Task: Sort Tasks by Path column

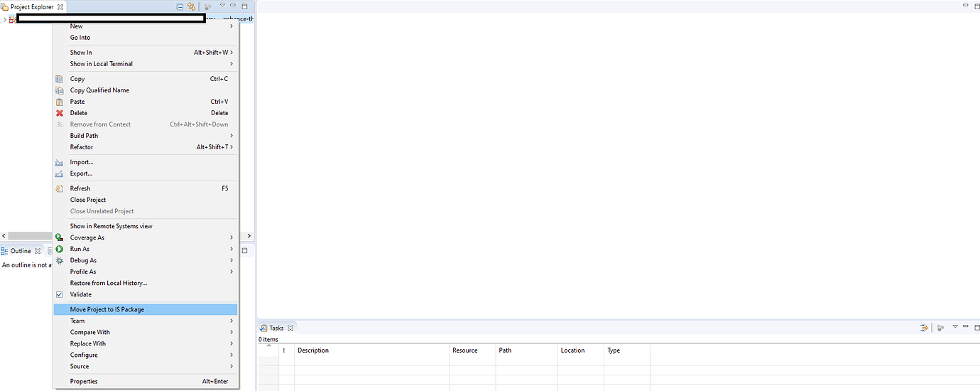Action: pos(526,350)
